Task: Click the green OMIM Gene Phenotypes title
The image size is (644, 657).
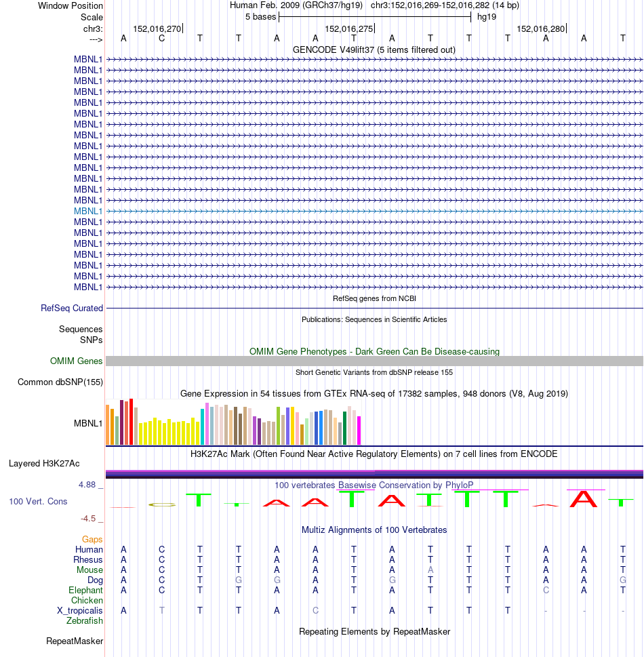Action: coord(374,351)
